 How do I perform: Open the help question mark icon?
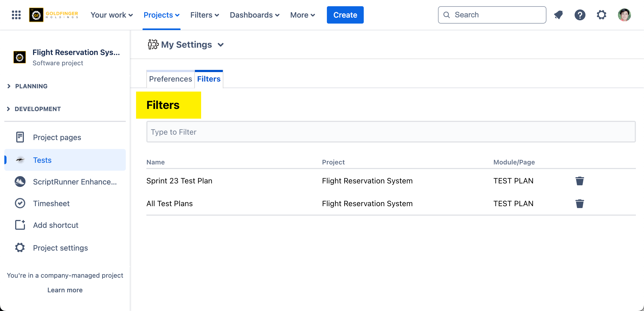click(580, 15)
